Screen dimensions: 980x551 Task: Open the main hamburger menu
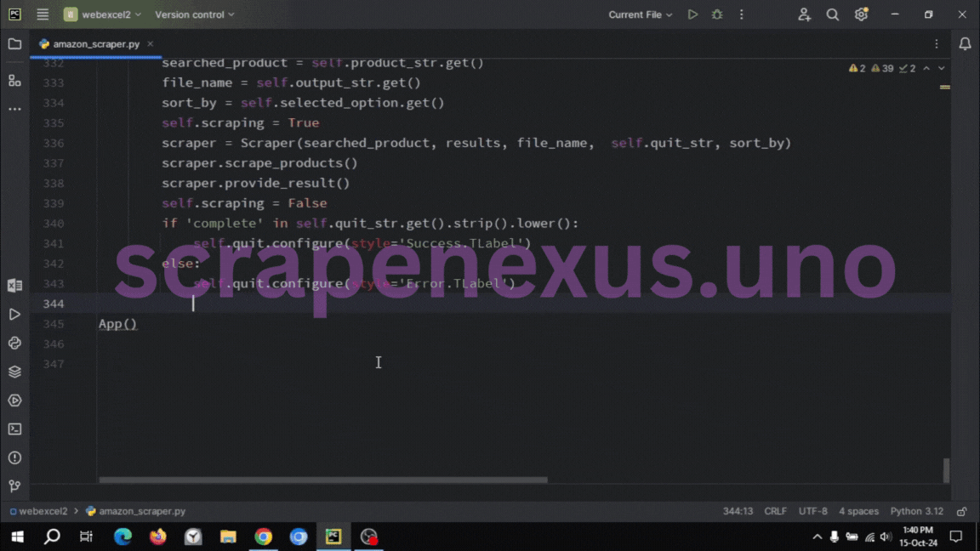[43, 14]
